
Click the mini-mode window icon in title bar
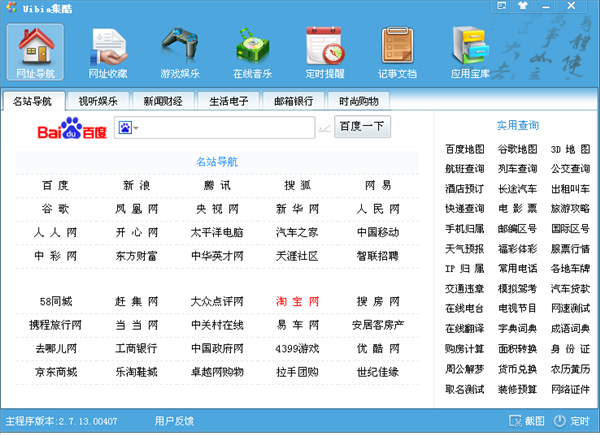click(502, 6)
